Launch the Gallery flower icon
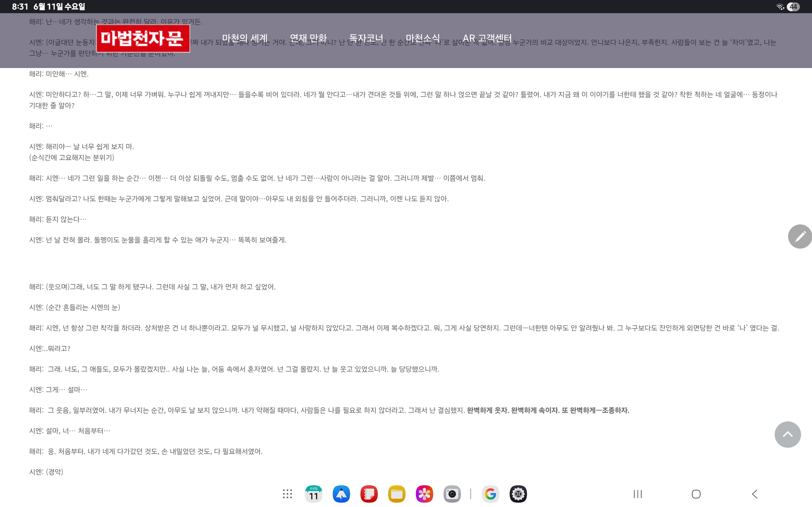 pyautogui.click(x=424, y=494)
